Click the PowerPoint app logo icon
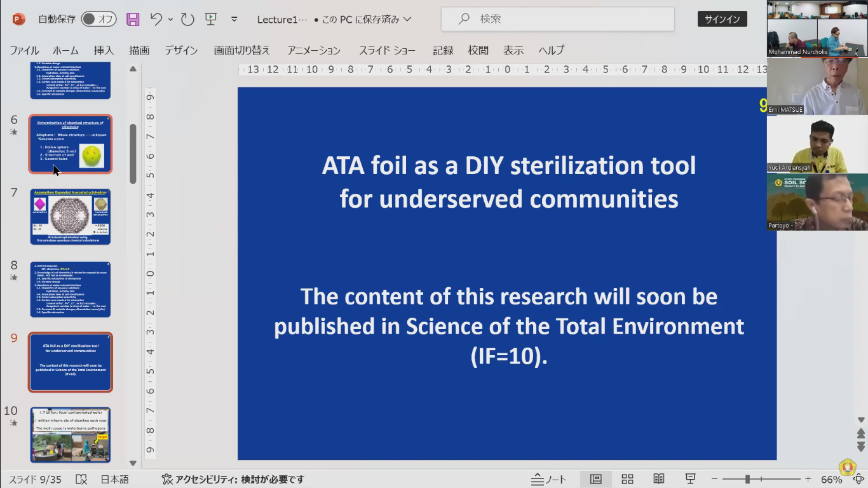The height and width of the screenshot is (488, 868). tap(18, 19)
